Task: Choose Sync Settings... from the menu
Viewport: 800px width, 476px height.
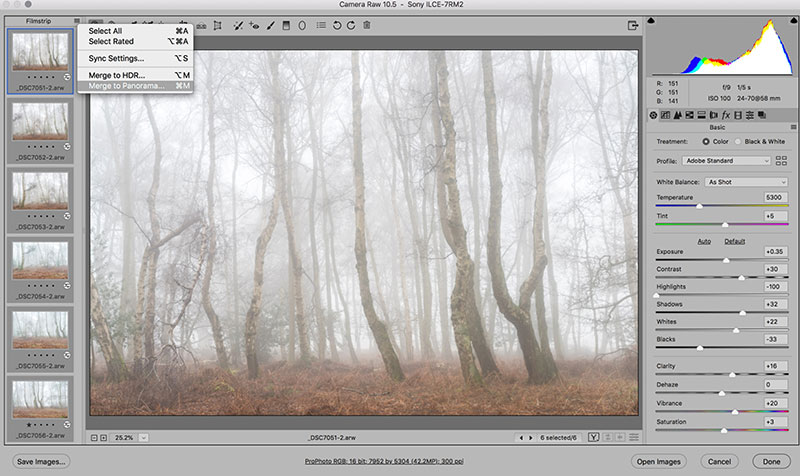Action: pyautogui.click(x=135, y=58)
